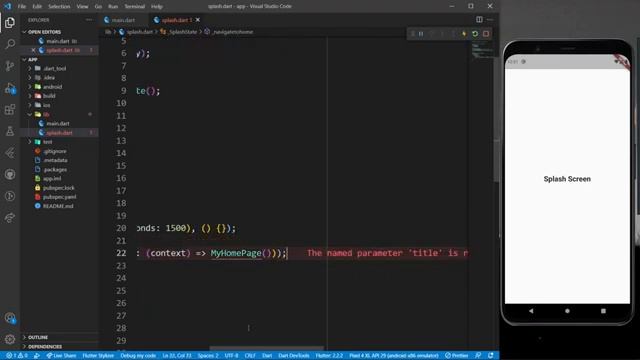This screenshot has height=360, width=640.
Task: Open the pubspec.yaml file
Action: coord(60,197)
